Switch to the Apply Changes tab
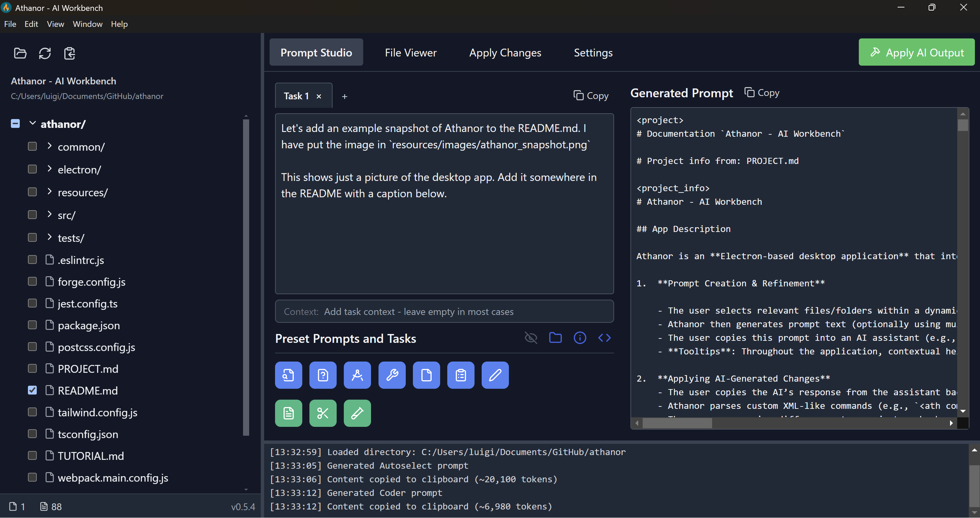The height and width of the screenshot is (518, 980). [x=505, y=52]
